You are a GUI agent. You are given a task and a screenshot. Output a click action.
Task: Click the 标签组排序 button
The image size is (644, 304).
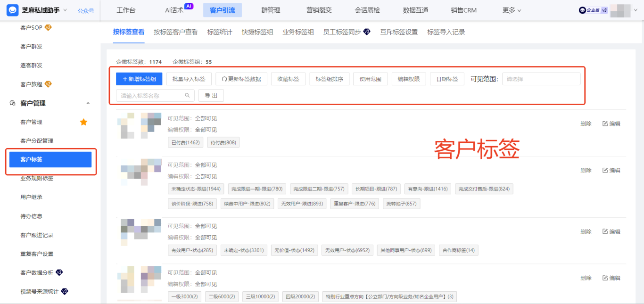[x=329, y=79]
